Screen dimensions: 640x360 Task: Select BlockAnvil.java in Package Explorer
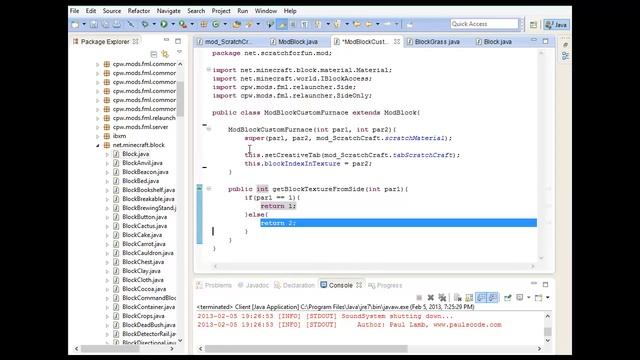(x=142, y=163)
